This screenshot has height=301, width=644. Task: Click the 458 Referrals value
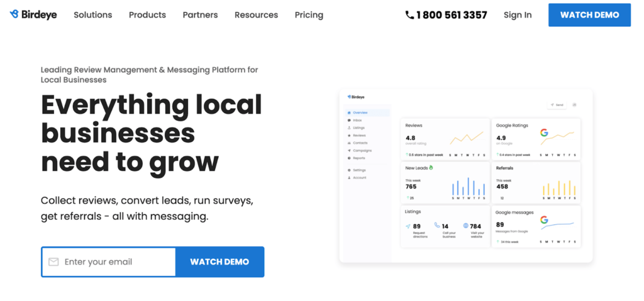point(502,187)
